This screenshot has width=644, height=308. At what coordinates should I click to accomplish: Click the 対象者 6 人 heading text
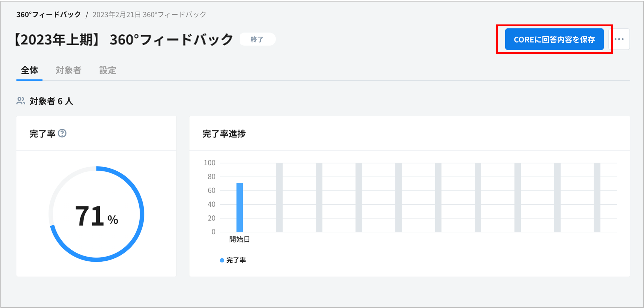51,101
